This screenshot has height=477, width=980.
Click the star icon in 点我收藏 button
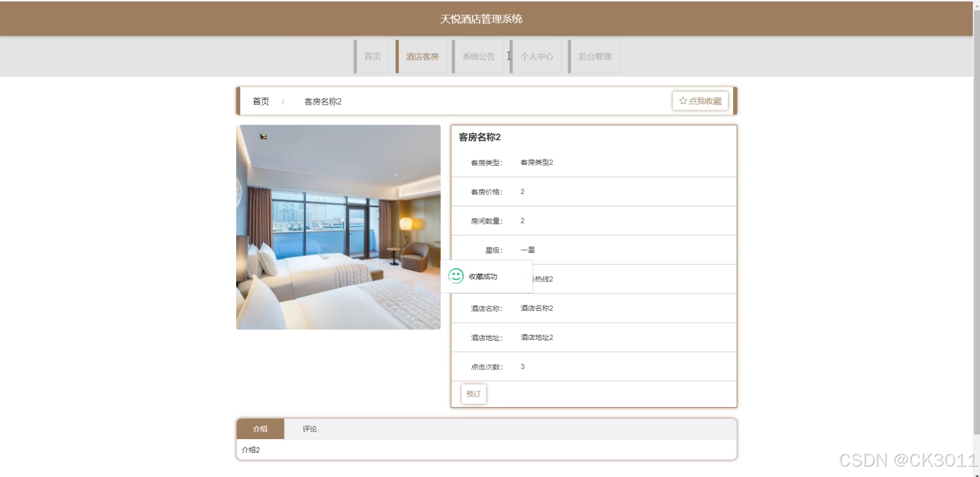[683, 101]
